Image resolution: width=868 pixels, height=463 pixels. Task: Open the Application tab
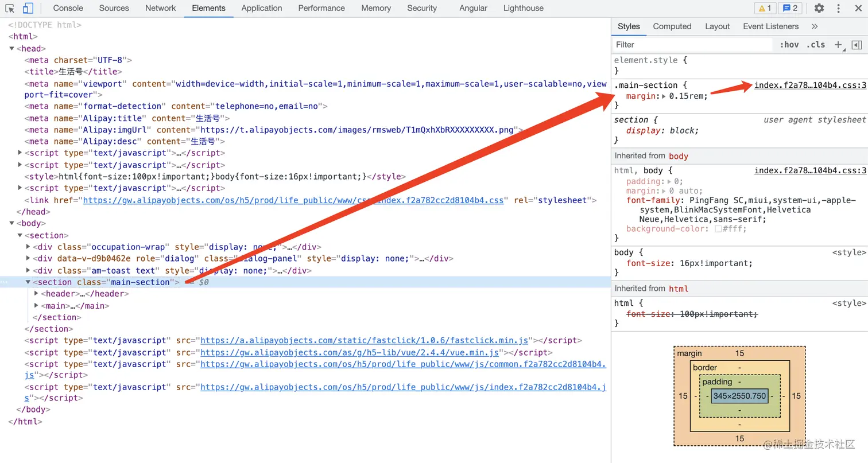tap(262, 8)
